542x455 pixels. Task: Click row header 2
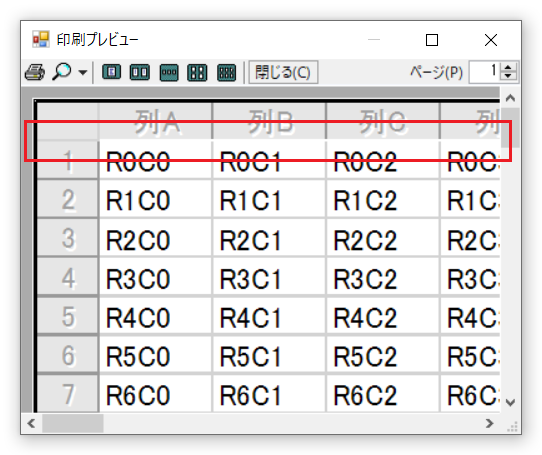click(x=68, y=200)
